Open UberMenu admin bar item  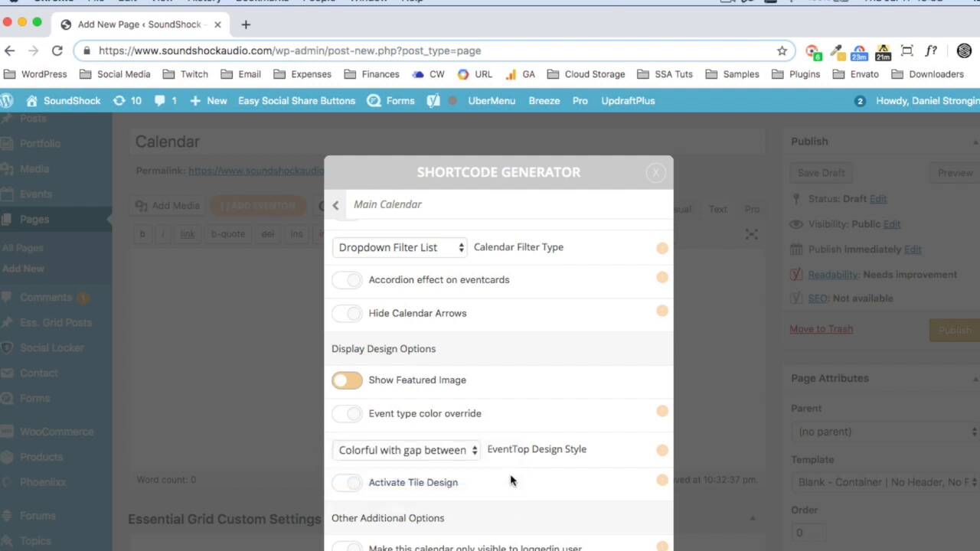492,101
